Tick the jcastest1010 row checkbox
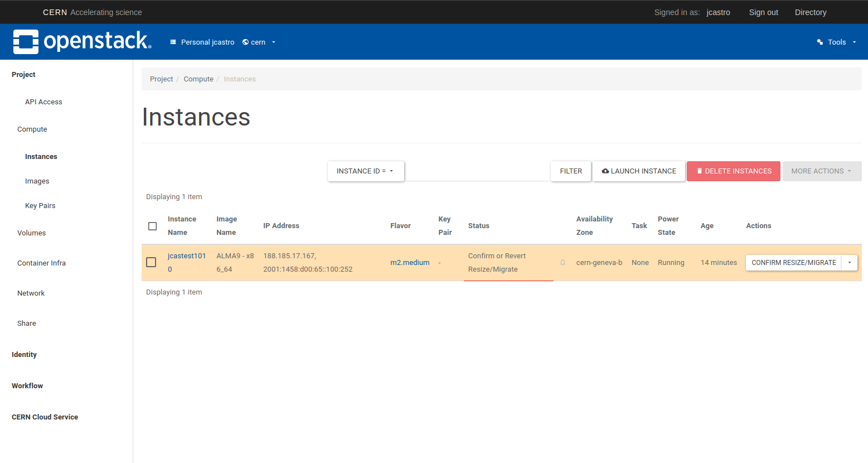 151,262
